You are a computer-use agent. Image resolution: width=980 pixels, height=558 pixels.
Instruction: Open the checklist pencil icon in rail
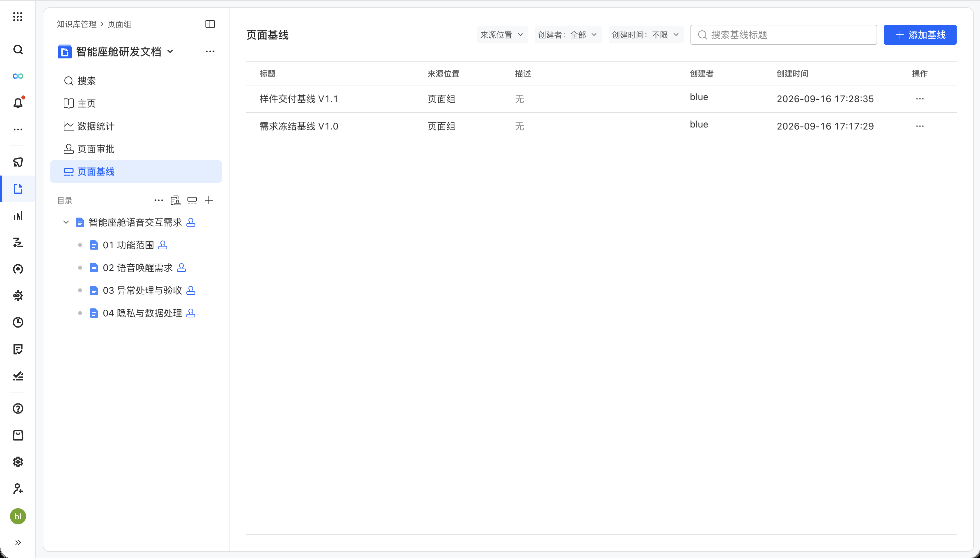[18, 376]
